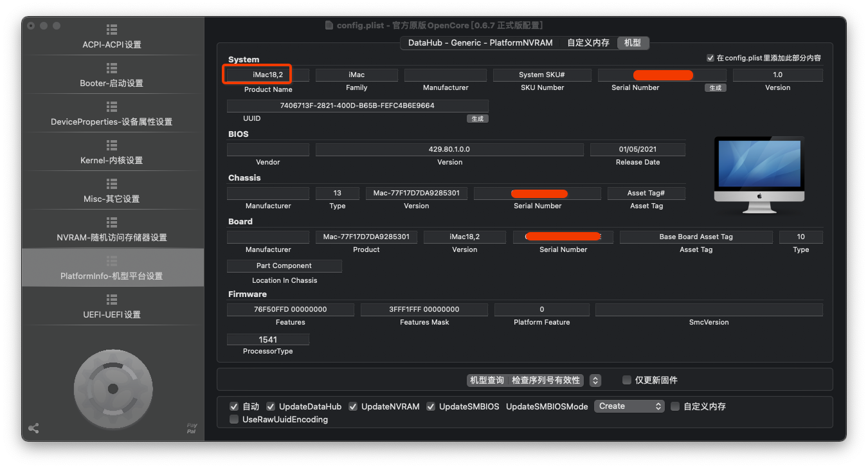
Task: Click 生成 button beside UUID
Action: point(478,118)
